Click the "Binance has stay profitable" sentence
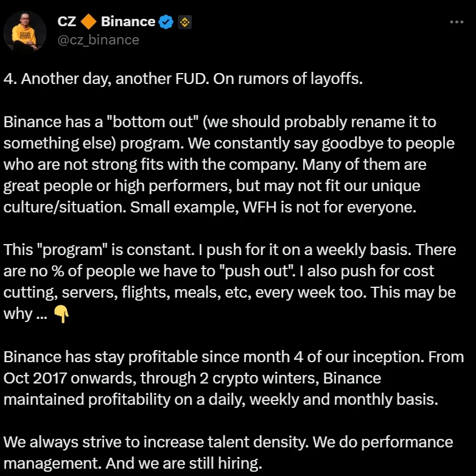Viewport: 476px width, 476px height. click(214, 357)
